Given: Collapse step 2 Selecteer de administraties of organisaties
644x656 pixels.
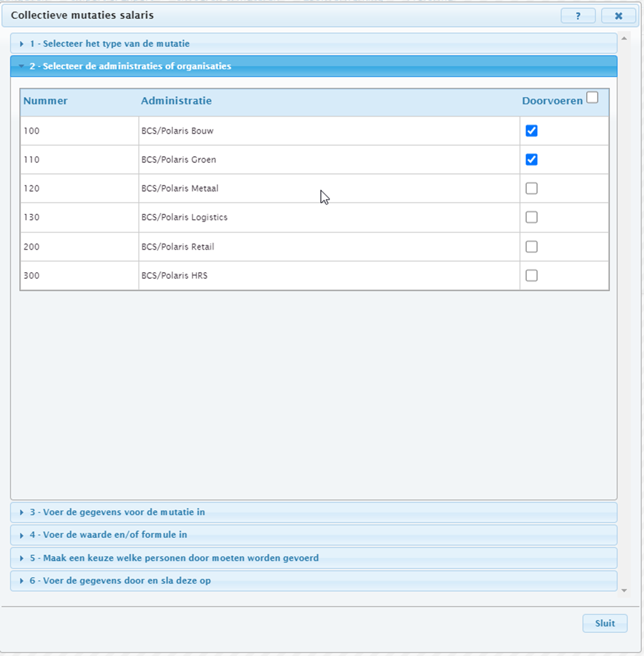Looking at the screenshot, I should [313, 66].
